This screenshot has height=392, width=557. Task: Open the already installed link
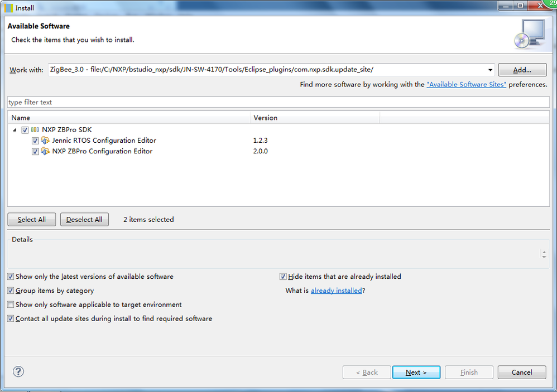click(336, 291)
